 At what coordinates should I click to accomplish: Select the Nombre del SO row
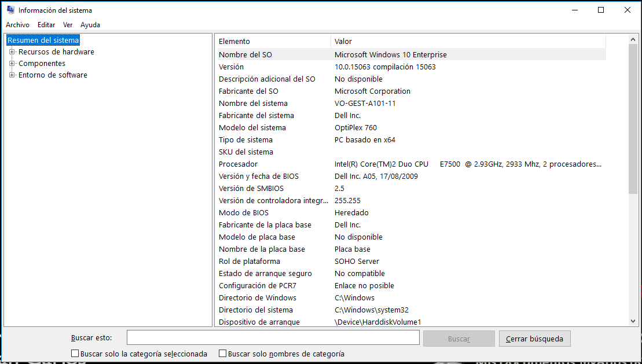412,54
